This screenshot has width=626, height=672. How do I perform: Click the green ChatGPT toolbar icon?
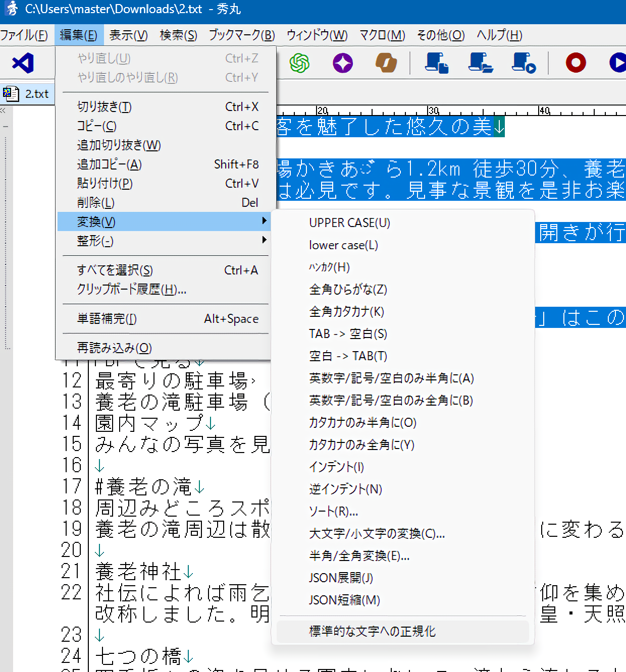click(x=299, y=63)
